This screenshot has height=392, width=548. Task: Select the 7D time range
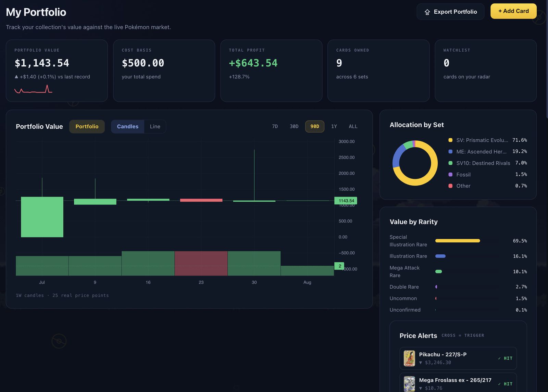tap(275, 126)
